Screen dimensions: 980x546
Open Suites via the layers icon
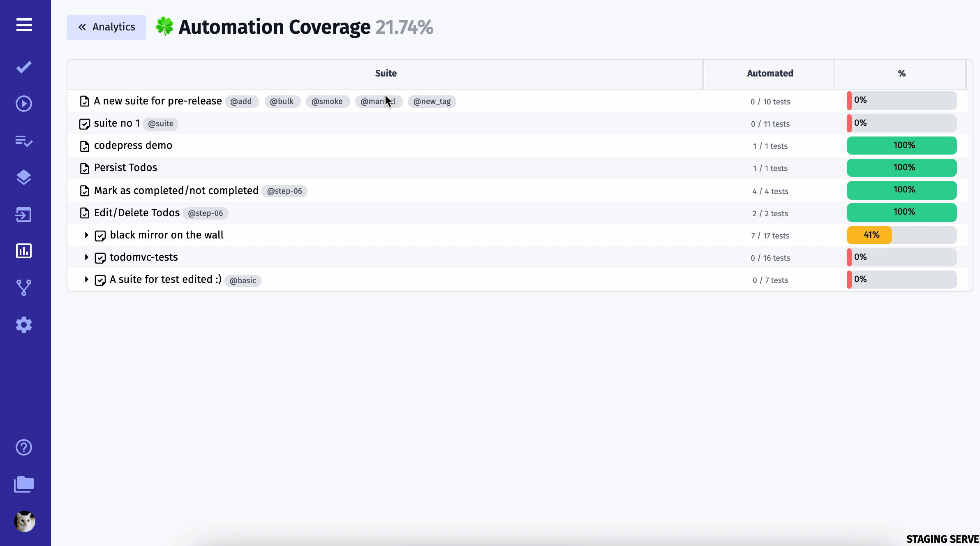tap(23, 177)
